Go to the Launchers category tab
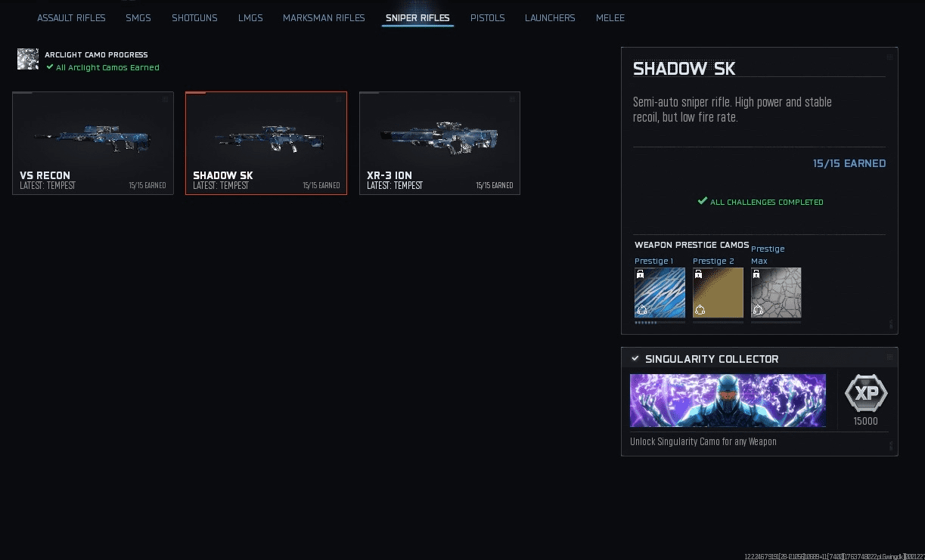Screen dimensions: 925x560 [550, 17]
